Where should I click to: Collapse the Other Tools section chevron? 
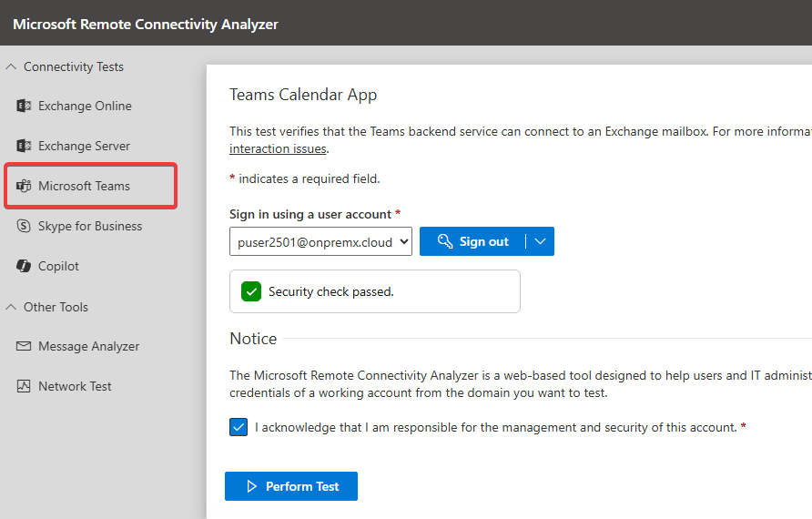coord(11,307)
